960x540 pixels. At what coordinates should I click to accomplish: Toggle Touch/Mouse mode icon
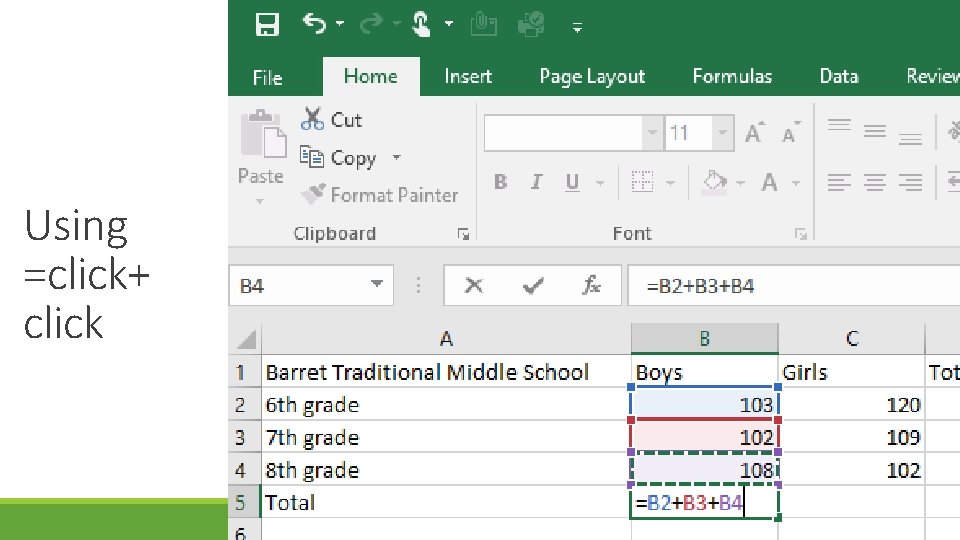coord(421,24)
